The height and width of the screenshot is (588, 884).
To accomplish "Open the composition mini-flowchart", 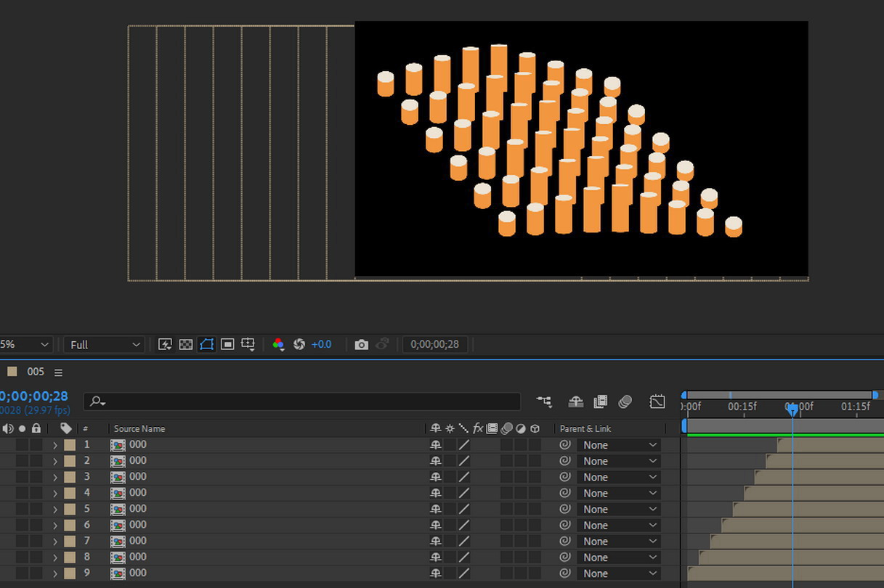I will pyautogui.click(x=544, y=401).
